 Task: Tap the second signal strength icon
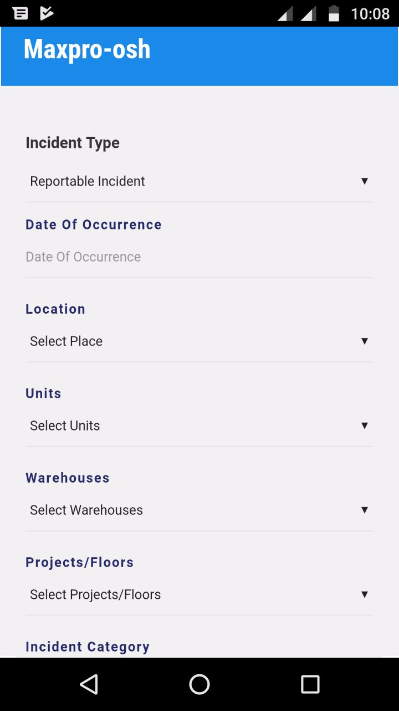pos(309,14)
